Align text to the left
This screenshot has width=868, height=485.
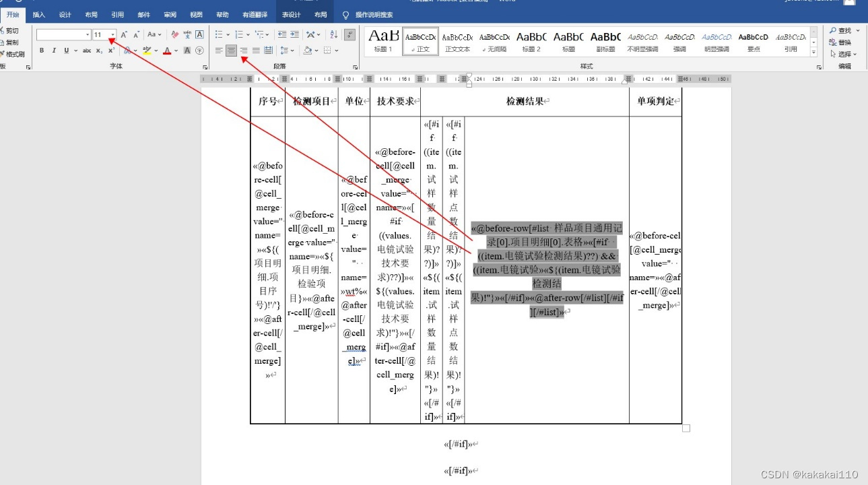tap(219, 51)
